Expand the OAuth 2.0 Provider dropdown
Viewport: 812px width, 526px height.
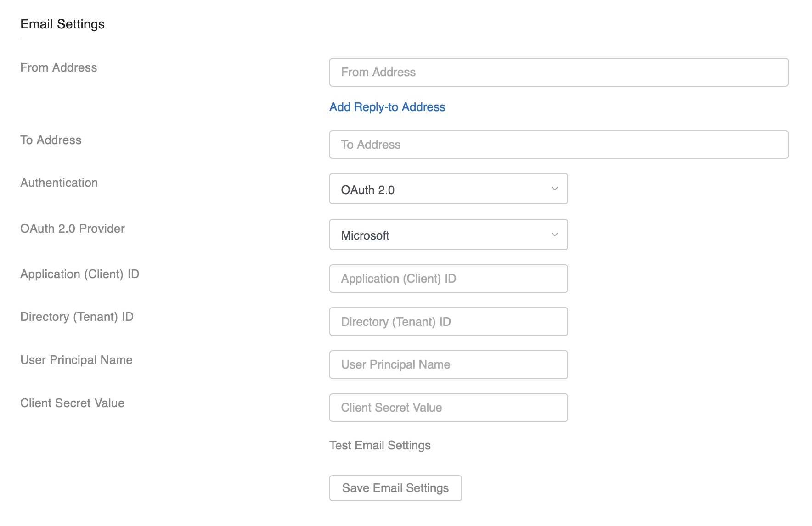coord(448,235)
